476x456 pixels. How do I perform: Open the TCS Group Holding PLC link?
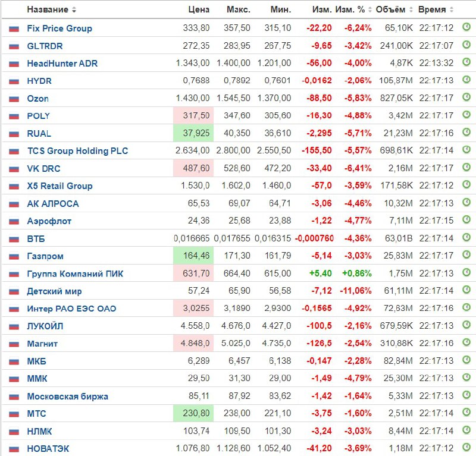coord(77,151)
